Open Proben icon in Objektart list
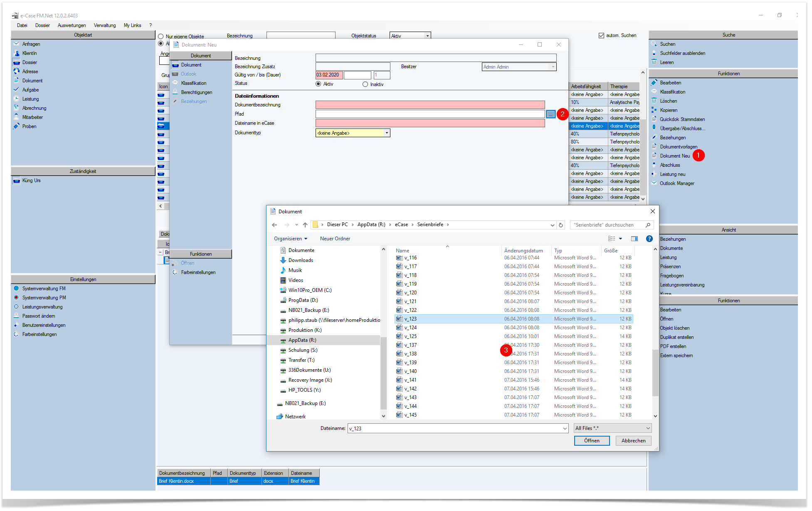 coord(16,126)
